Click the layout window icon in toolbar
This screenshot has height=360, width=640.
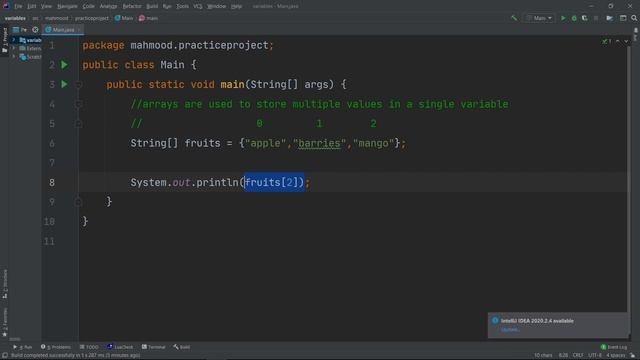tap(623, 18)
